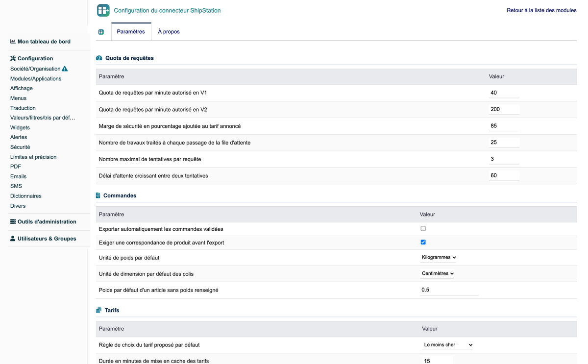
Task: Click Retour à la liste des modules link
Action: (541, 10)
